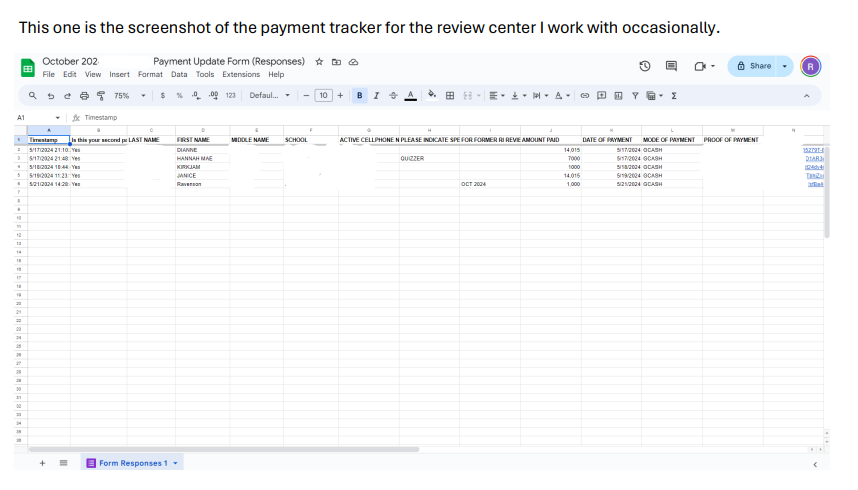The height and width of the screenshot is (490, 858).
Task: Open the comments panel icon
Action: click(671, 66)
